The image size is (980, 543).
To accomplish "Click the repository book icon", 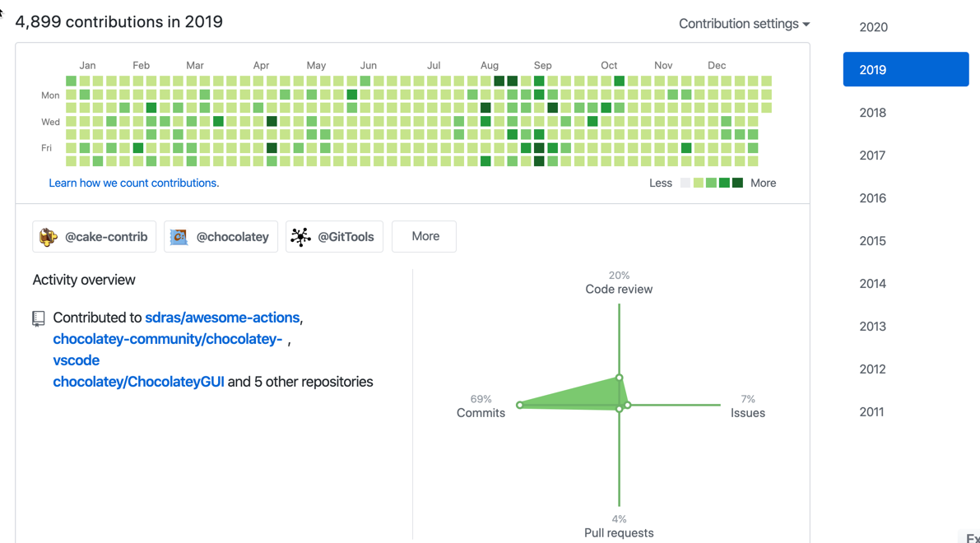I will [39, 318].
